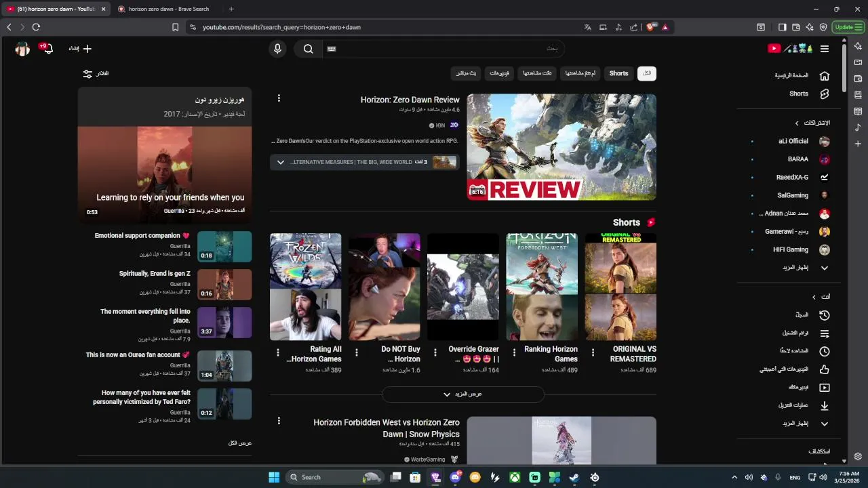Bookmark this page with the bookmark icon
Viewport: 868px width, 488px height.
pyautogui.click(x=175, y=27)
